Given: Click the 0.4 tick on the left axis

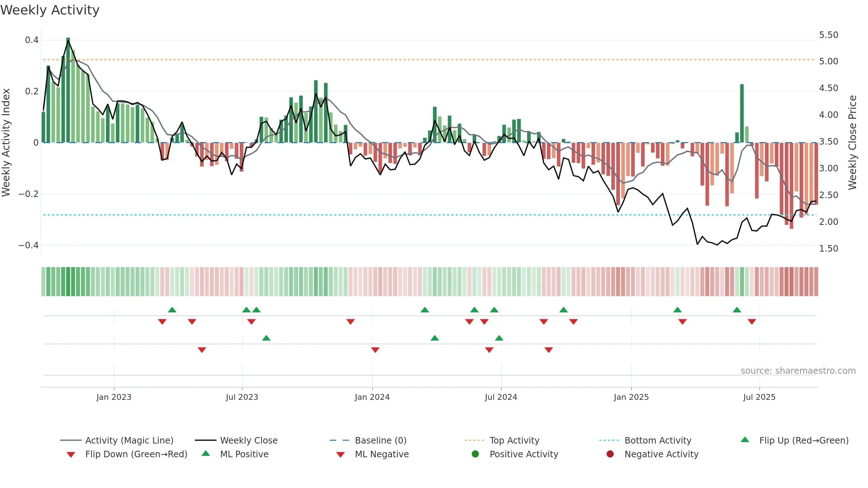Looking at the screenshot, I should pyautogui.click(x=32, y=40).
